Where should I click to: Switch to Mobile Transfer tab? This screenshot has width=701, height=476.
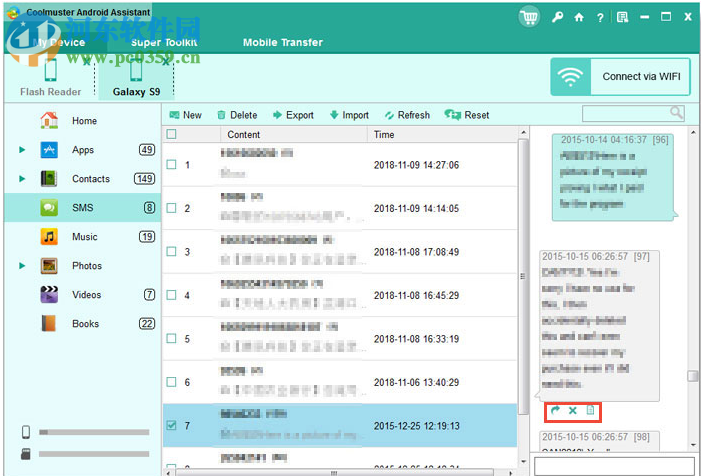(x=283, y=42)
